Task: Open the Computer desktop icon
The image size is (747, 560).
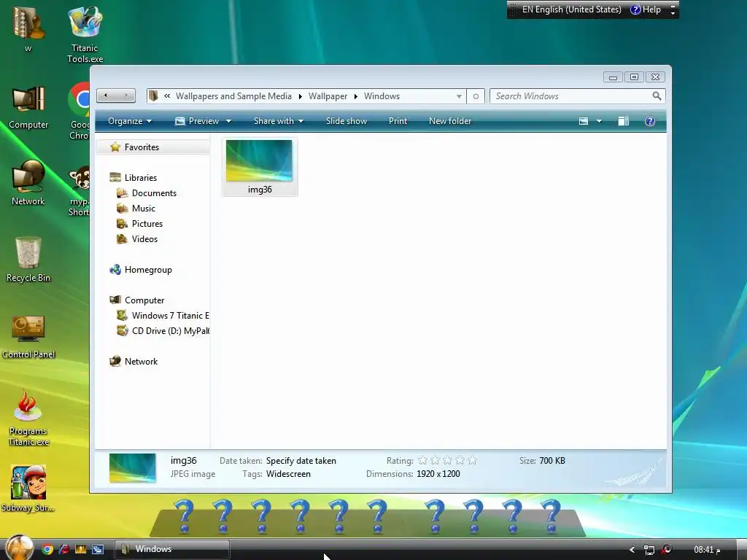Action: click(28, 107)
